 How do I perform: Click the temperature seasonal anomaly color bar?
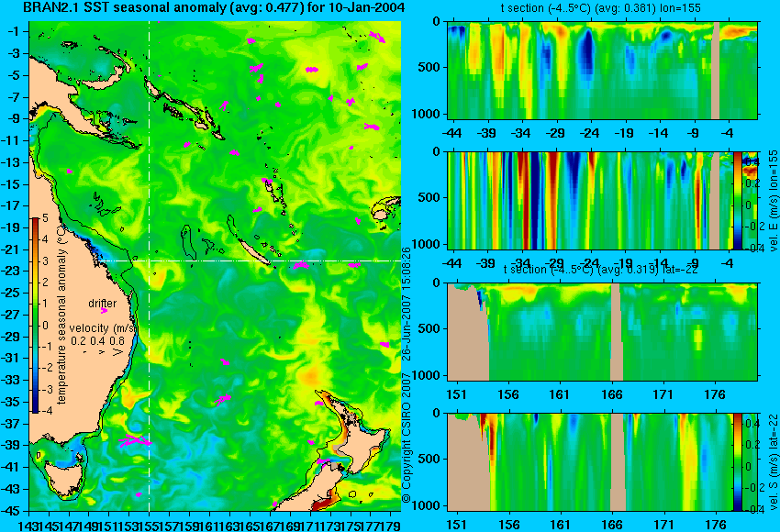click(x=35, y=316)
